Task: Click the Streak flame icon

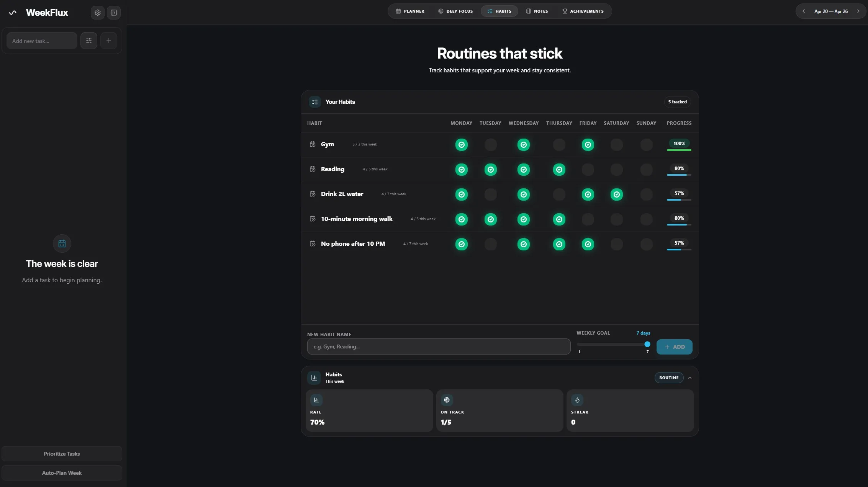Action: click(x=578, y=400)
